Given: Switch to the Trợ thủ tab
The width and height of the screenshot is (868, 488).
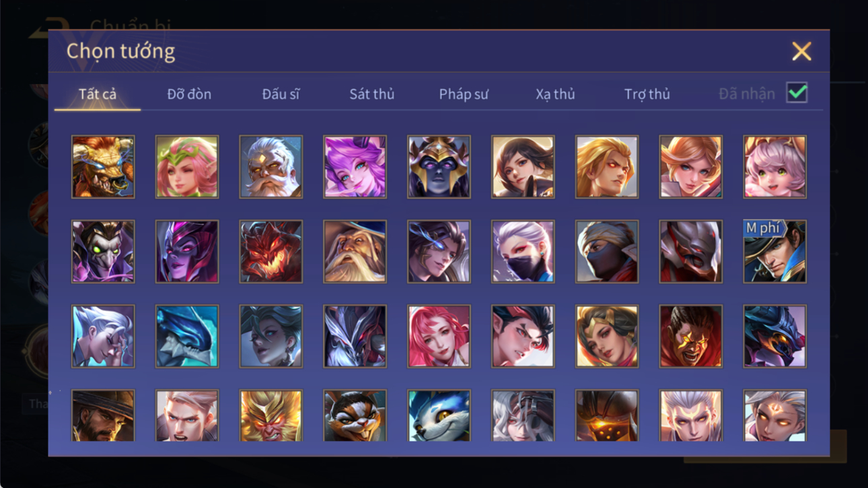Looking at the screenshot, I should click(647, 94).
